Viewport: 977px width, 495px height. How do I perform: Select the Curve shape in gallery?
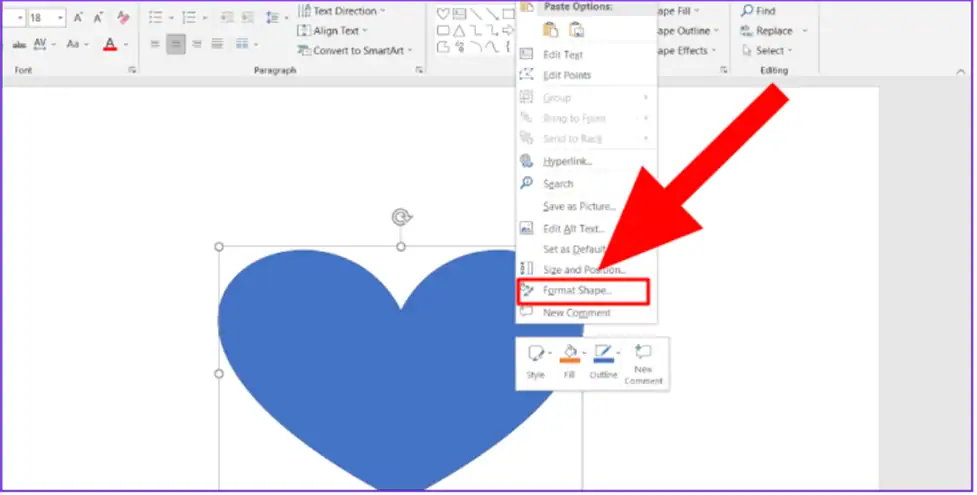(x=492, y=47)
